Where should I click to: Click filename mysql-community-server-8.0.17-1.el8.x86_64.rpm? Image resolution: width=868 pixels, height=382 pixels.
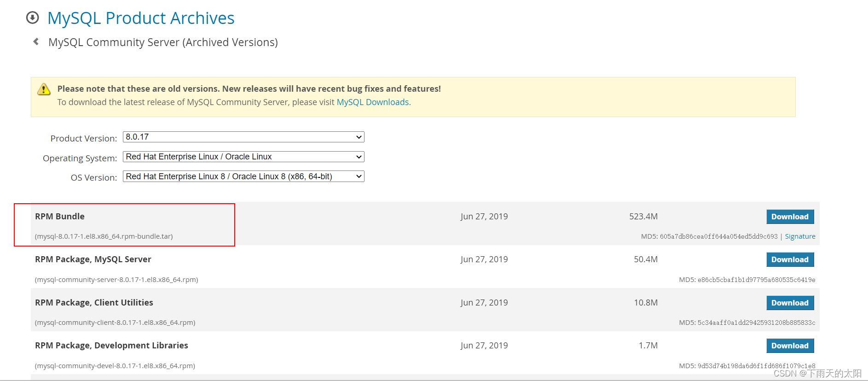116,280
